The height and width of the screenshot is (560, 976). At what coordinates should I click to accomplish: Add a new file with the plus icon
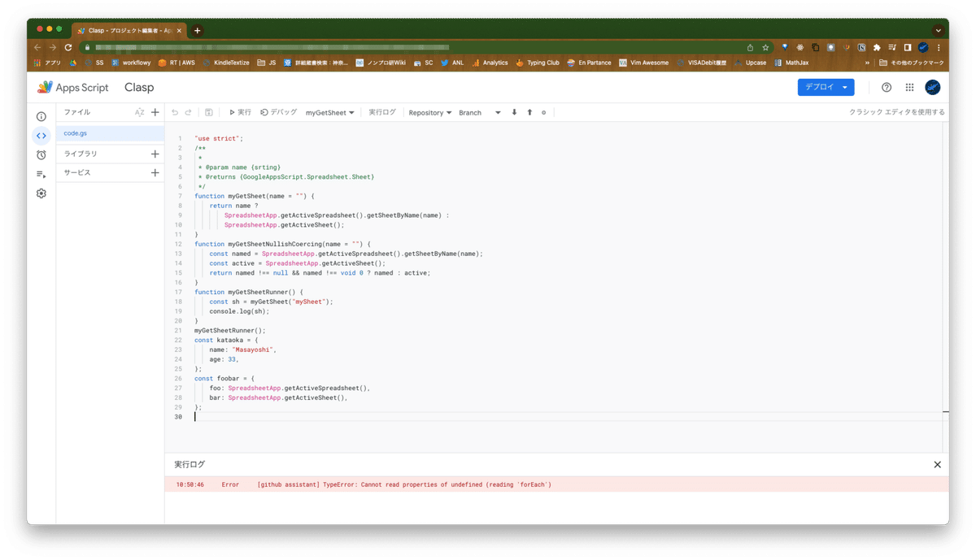click(x=155, y=112)
